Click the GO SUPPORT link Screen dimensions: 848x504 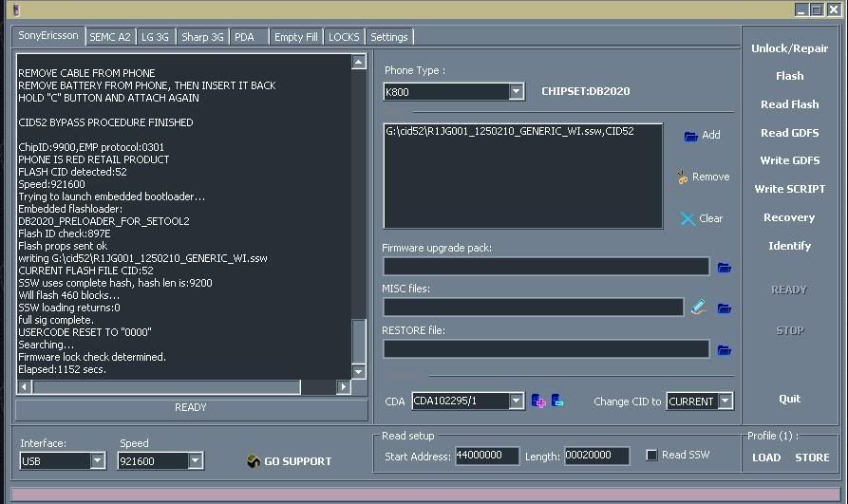[x=297, y=461]
